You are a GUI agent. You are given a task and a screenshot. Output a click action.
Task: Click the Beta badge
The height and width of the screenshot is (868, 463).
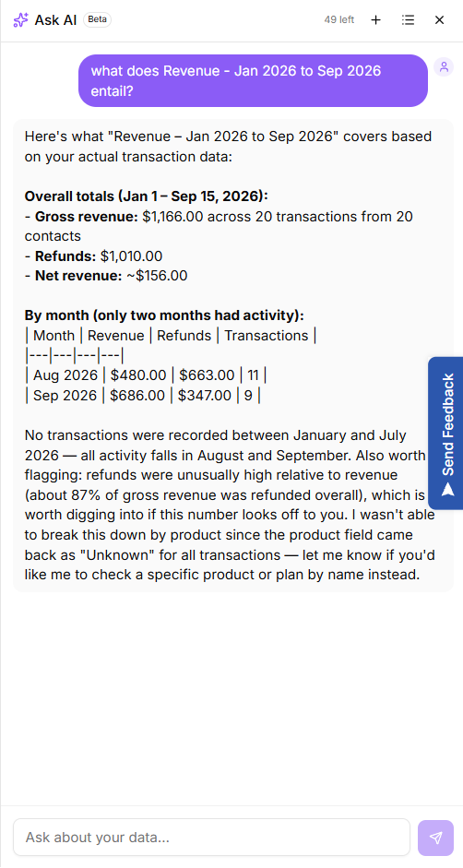tap(98, 20)
